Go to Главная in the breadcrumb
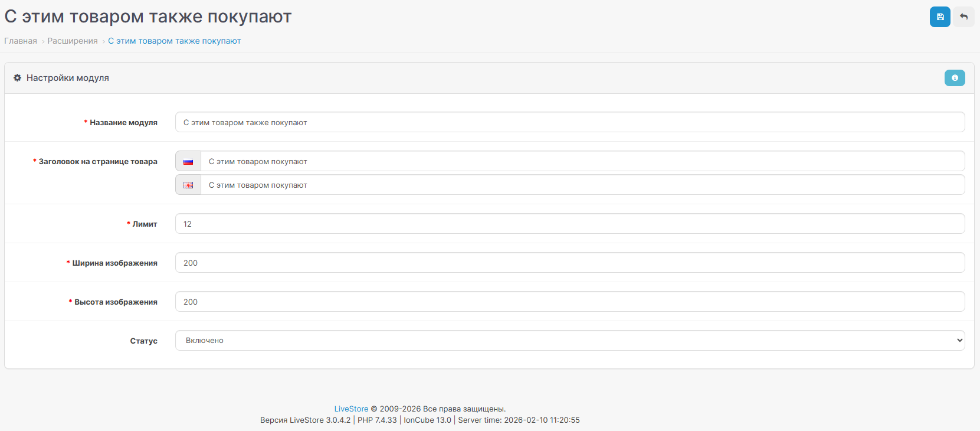Viewport: 980px width, 431px height. point(21,41)
